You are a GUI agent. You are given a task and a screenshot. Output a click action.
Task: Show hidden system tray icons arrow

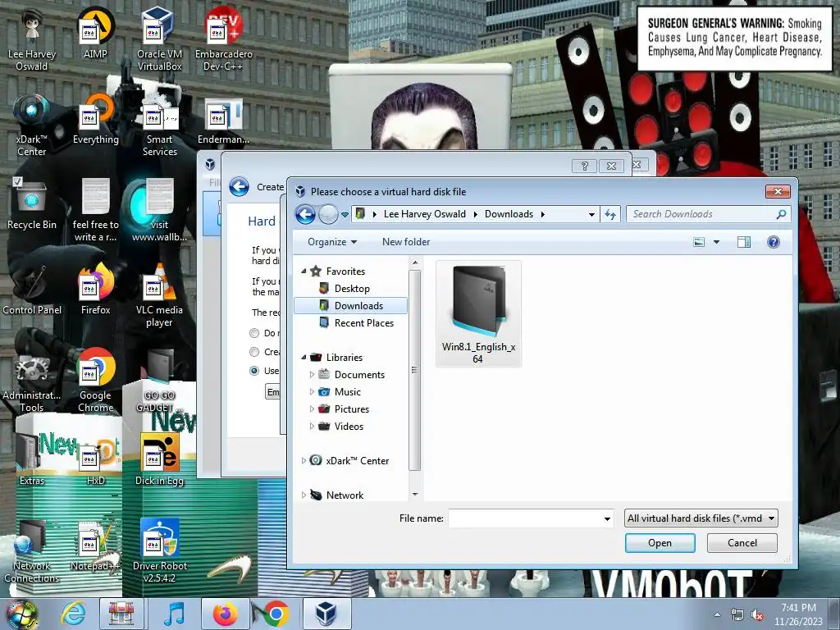click(717, 615)
